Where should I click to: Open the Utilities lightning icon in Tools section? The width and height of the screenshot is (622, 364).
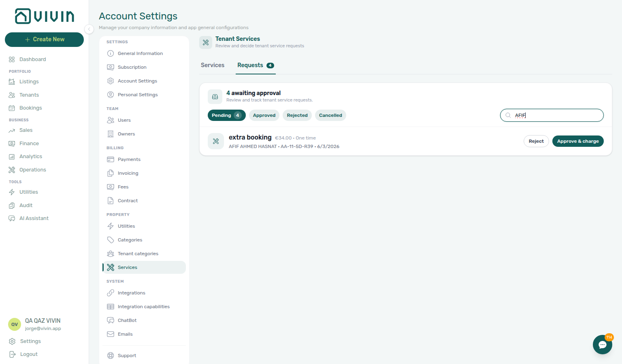coord(12,192)
